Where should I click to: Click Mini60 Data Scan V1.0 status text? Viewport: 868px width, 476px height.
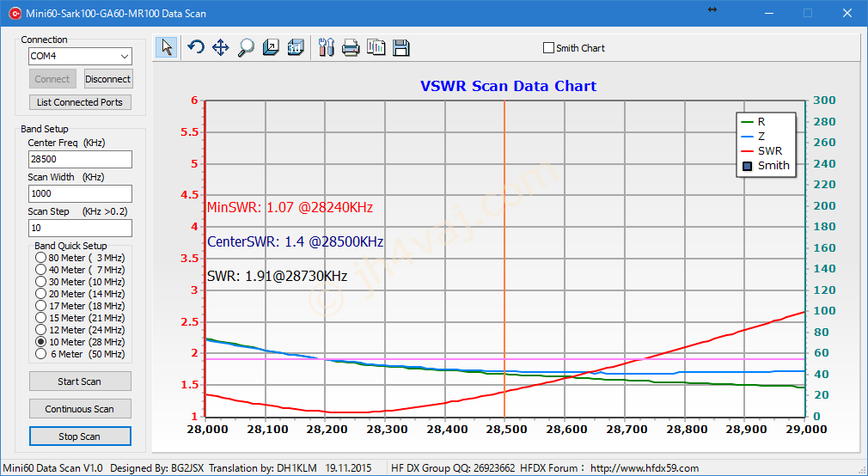(x=53, y=468)
